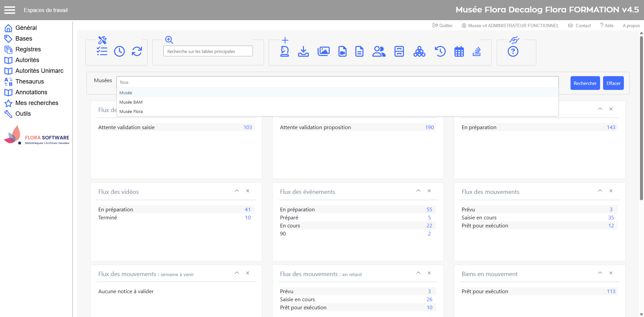This screenshot has width=644, height=317.
Task: Collapse the Flux des évènements panel
Action: click(x=418, y=191)
